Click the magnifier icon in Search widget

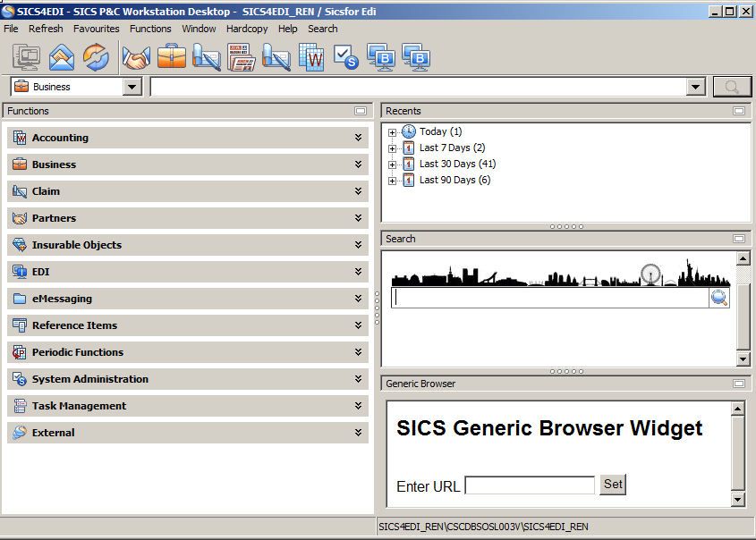[x=719, y=299]
